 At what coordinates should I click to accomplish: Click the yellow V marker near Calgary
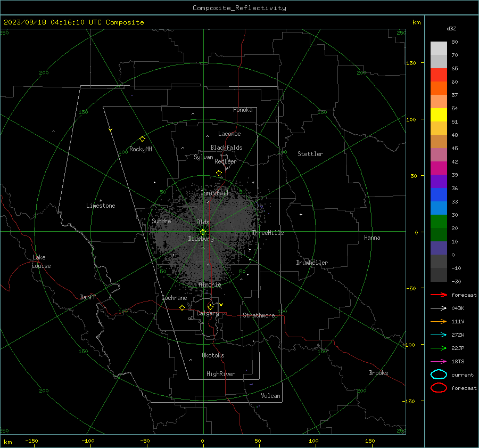(221, 305)
